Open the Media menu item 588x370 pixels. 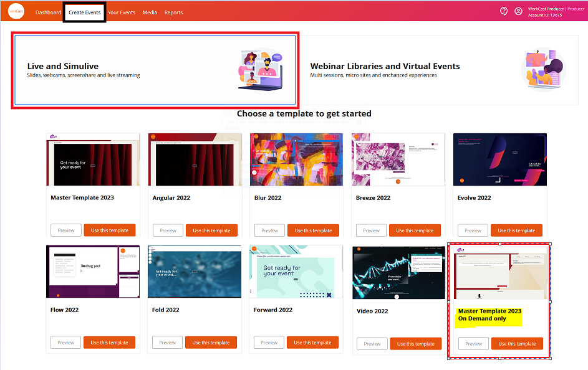[x=150, y=12]
